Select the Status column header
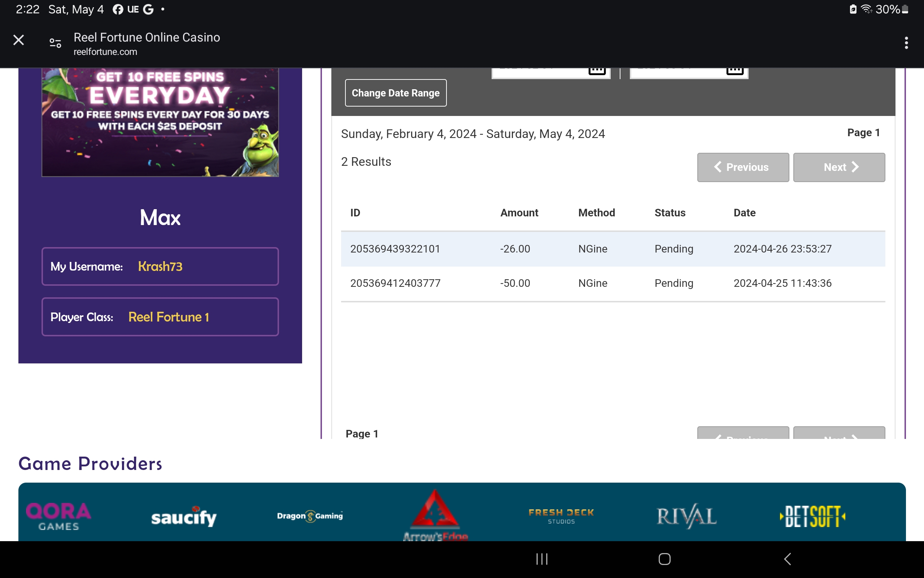924x578 pixels. point(670,213)
